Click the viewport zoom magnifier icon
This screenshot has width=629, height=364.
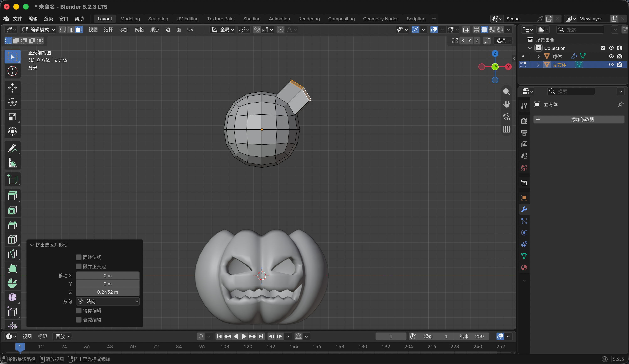(506, 92)
